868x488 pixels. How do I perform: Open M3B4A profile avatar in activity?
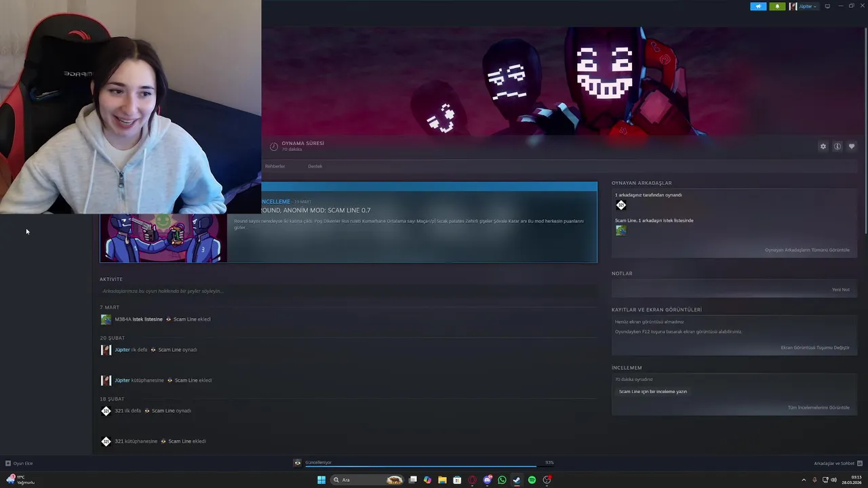click(x=106, y=319)
